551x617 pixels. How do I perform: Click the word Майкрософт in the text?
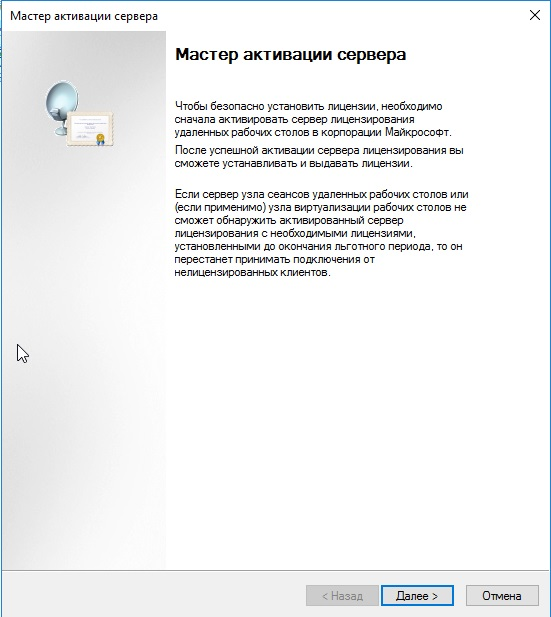(x=417, y=132)
